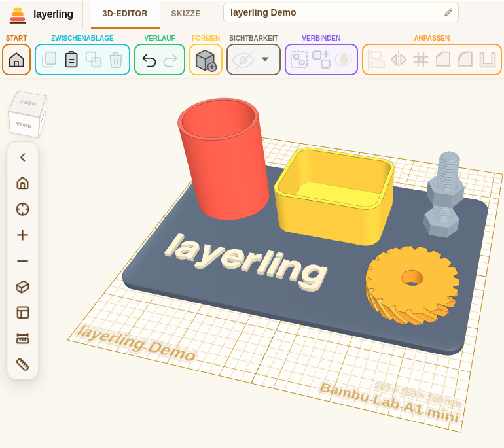The image size is (504, 448).
Task: Apply hollow shell tool
Action: click(488, 60)
